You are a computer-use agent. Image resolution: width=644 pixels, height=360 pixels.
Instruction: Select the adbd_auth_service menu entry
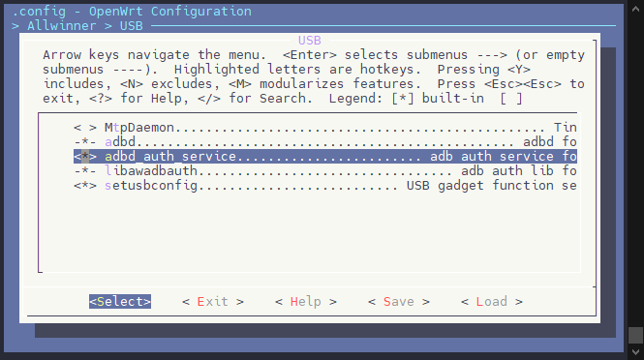pyautogui.click(x=325, y=157)
